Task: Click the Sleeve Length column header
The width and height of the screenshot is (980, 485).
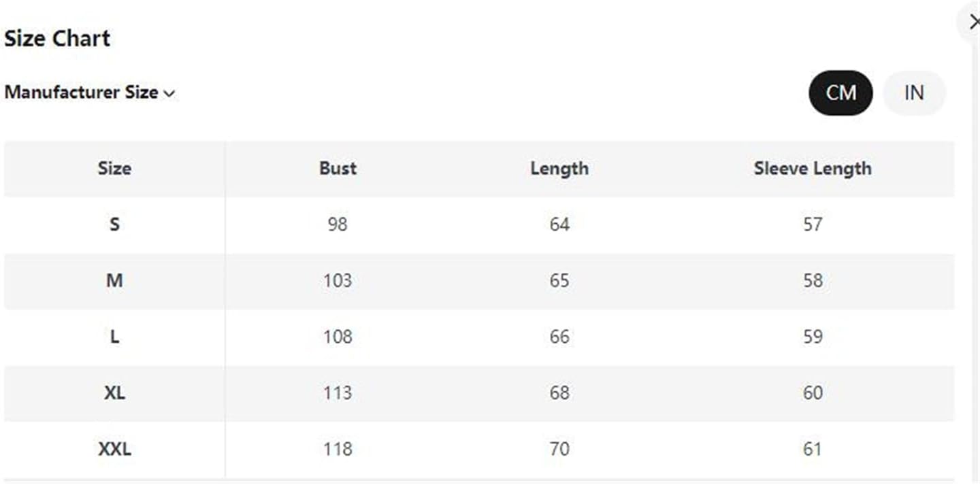Action: [813, 168]
